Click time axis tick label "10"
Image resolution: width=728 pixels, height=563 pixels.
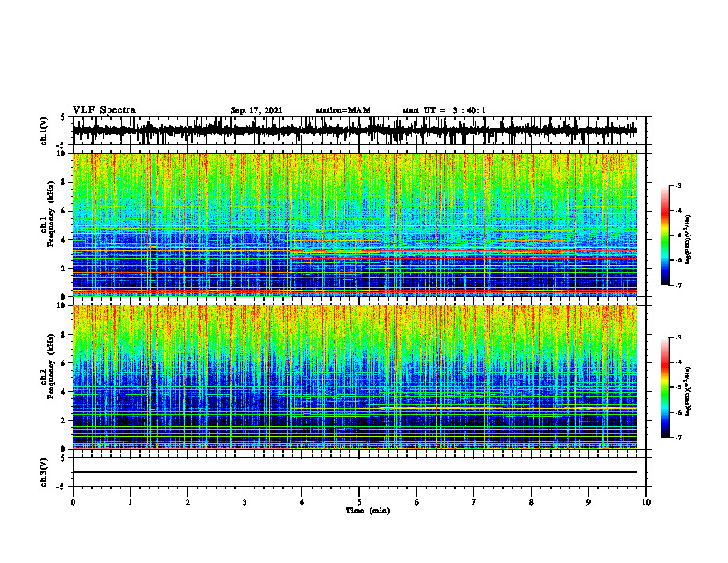pyautogui.click(x=646, y=502)
